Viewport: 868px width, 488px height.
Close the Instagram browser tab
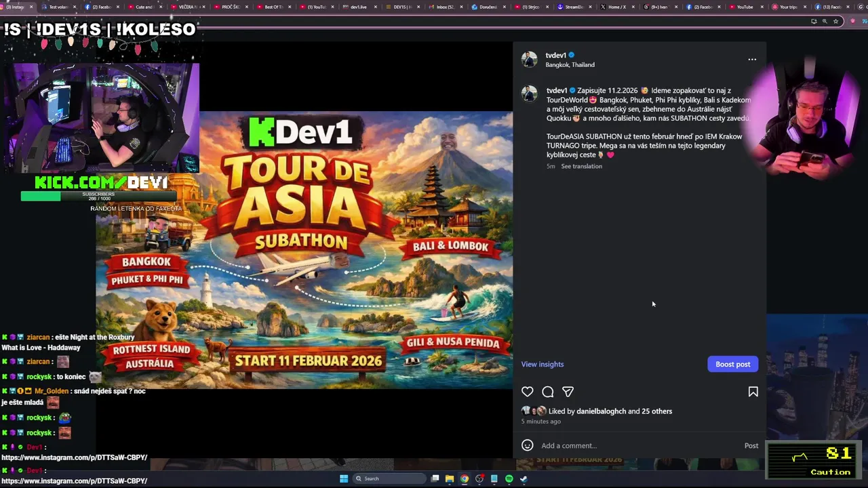click(31, 7)
